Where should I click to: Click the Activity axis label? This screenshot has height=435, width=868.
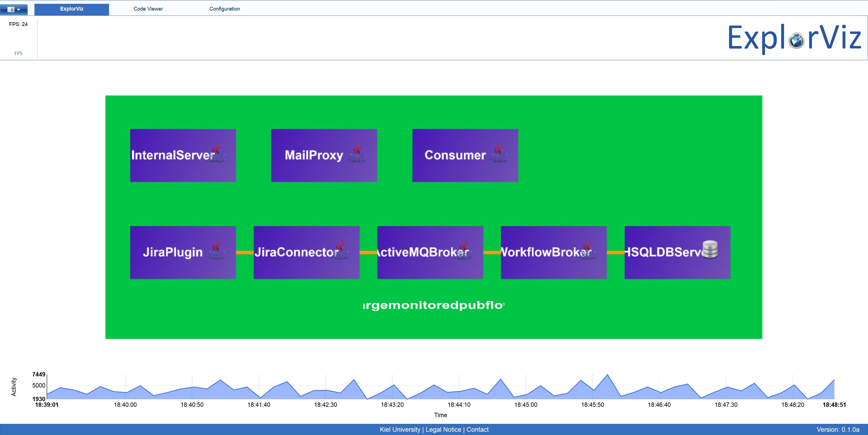tap(14, 387)
